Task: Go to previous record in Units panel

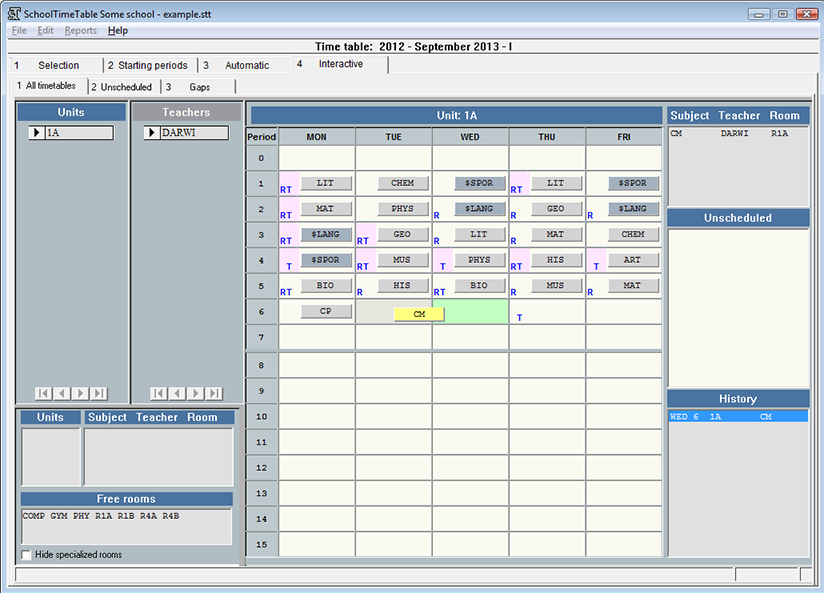Action: click(x=62, y=393)
